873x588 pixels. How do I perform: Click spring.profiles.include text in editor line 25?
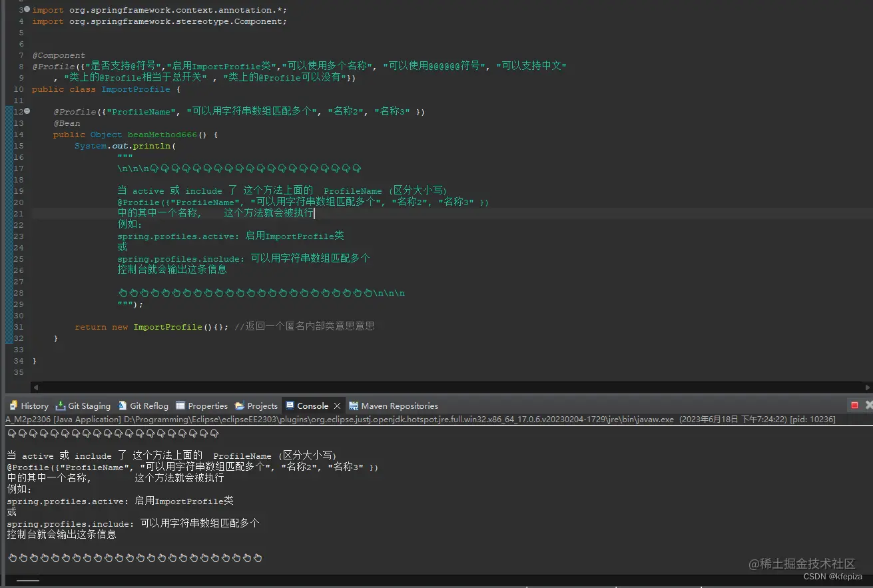click(180, 259)
